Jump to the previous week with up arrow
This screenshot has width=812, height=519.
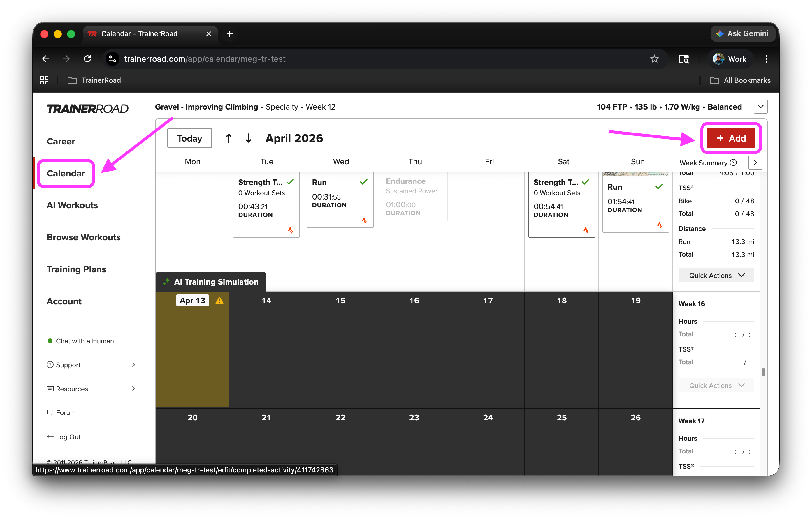click(229, 138)
